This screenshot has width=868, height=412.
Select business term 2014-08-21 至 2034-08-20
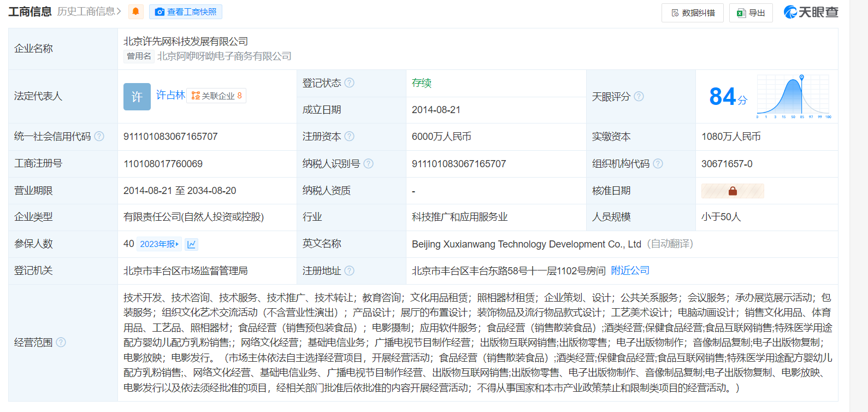pos(180,191)
